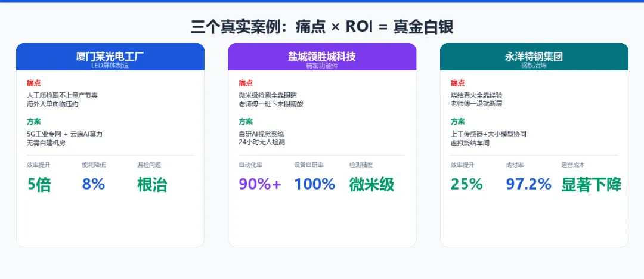644x279 pixels.
Task: Click the text 5G工业专网 + 云端AI算力
Action: coord(64,134)
